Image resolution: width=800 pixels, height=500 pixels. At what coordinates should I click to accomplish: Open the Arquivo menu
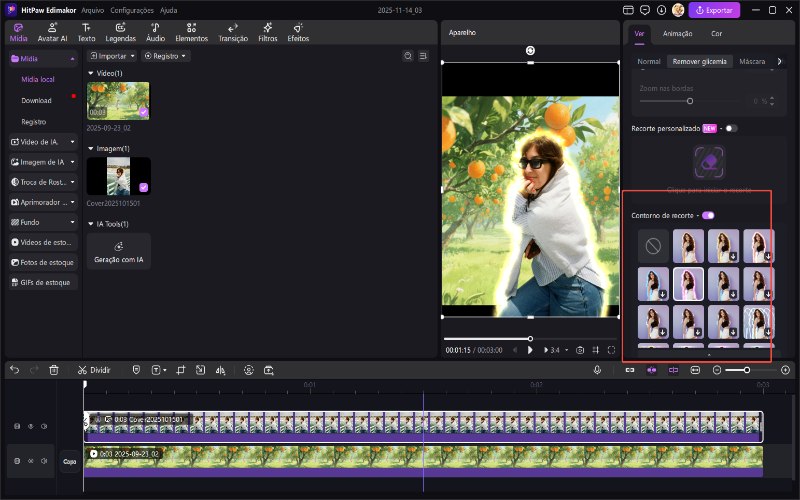point(92,10)
